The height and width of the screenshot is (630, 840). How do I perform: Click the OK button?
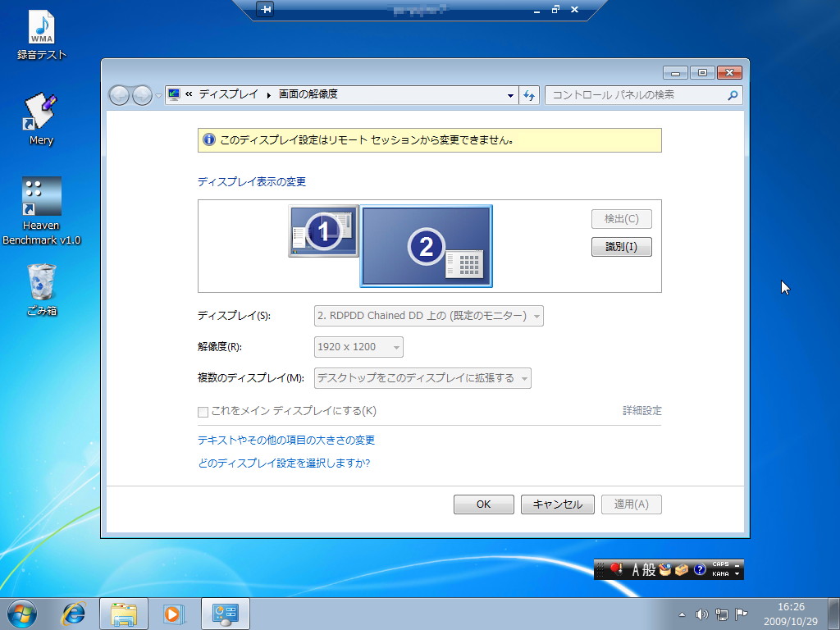pyautogui.click(x=484, y=504)
